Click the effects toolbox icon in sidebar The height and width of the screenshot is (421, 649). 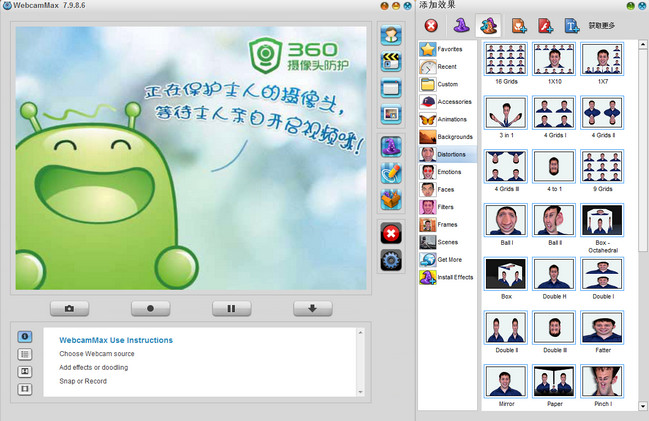point(391,199)
